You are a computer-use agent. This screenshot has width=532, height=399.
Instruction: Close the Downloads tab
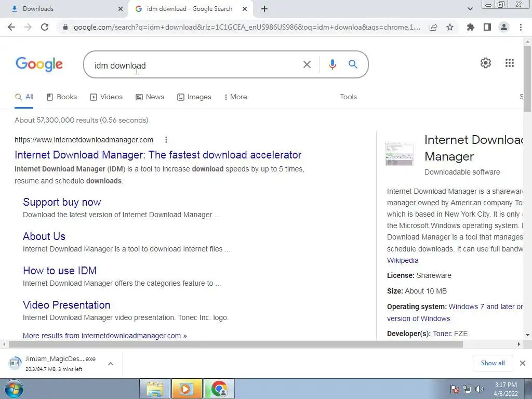pyautogui.click(x=121, y=9)
